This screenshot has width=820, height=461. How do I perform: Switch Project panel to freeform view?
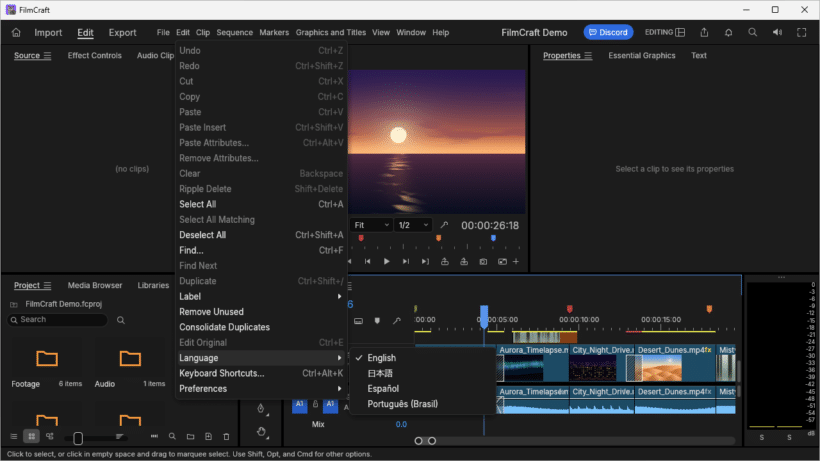pos(50,436)
